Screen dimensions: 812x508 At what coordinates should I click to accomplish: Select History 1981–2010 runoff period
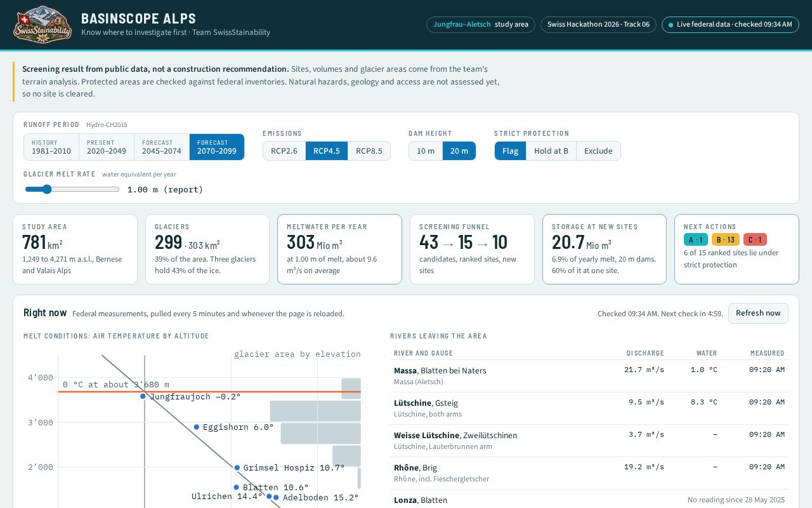(51, 147)
